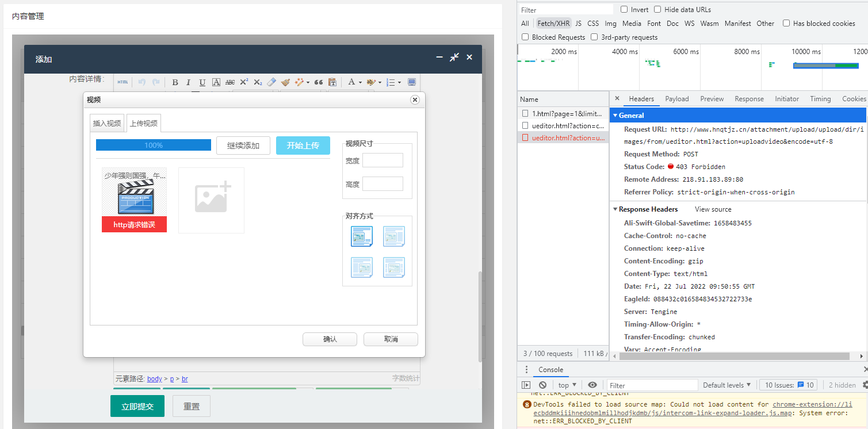
Task: Click 重置 reset button
Action: coord(192,406)
